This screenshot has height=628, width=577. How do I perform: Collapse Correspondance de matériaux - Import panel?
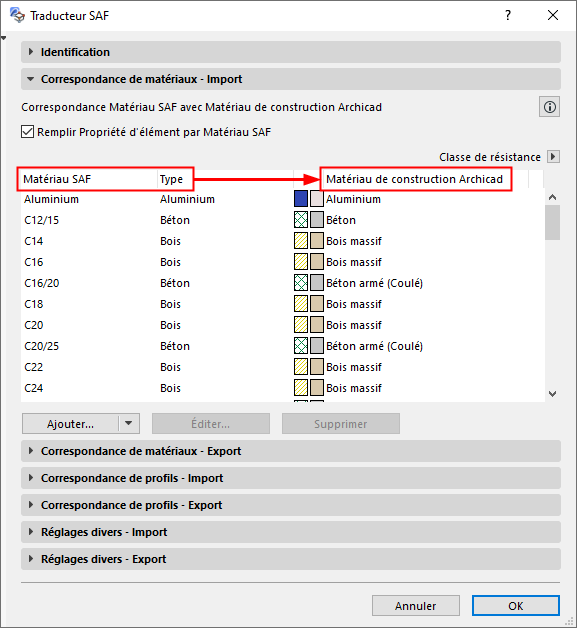click(x=291, y=79)
